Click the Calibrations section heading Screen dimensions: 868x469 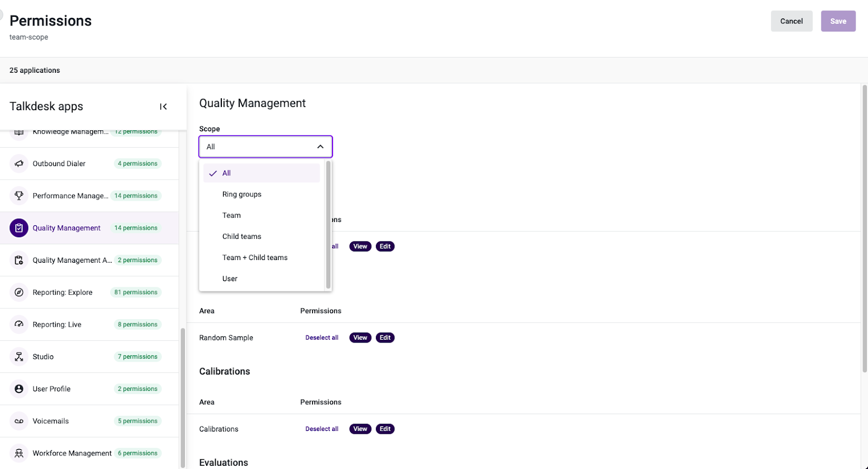click(x=225, y=371)
